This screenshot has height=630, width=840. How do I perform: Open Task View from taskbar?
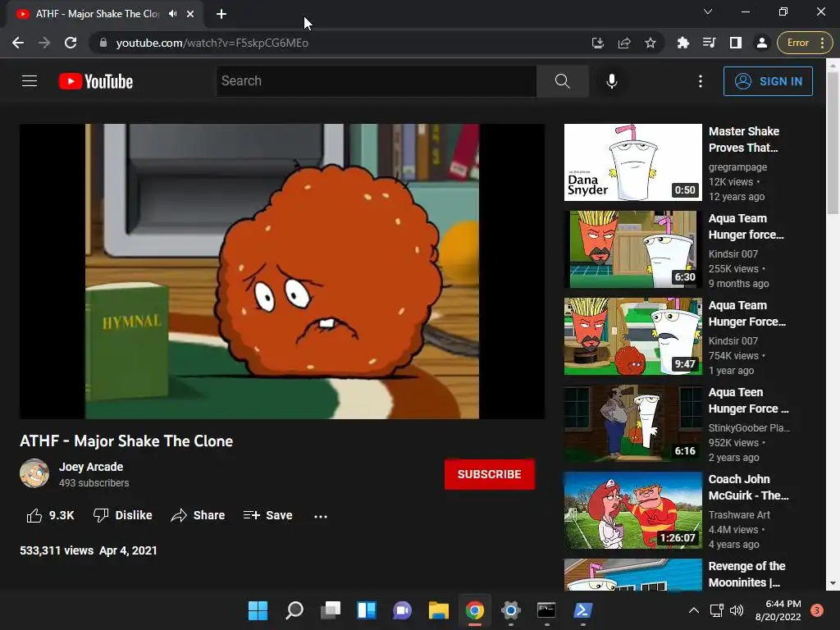point(330,610)
